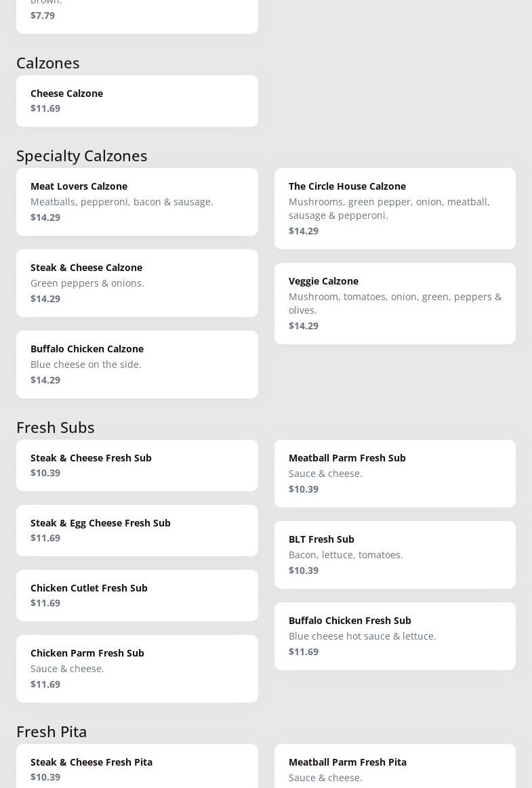Click the Specialty Calzones section heading

tap(82, 156)
